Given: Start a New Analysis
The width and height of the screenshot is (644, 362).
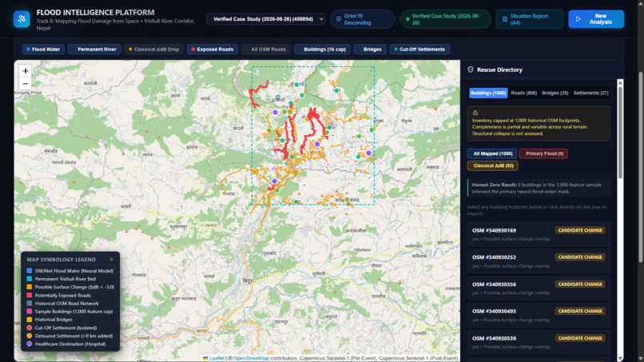Looking at the screenshot, I should (x=596, y=19).
